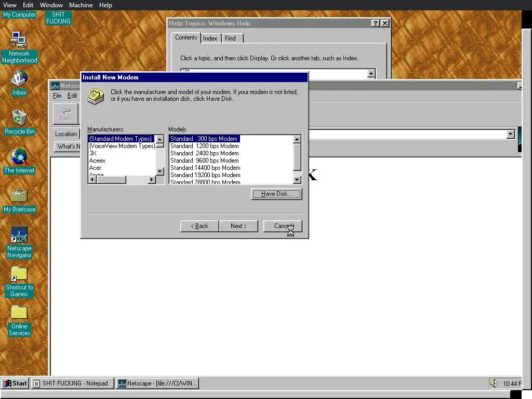Open the Start menu
Viewport: 532px width, 399px height.
[x=15, y=383]
